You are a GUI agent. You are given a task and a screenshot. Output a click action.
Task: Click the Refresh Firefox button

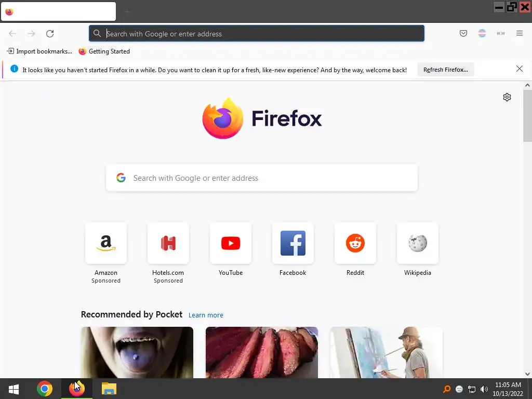[x=445, y=70]
